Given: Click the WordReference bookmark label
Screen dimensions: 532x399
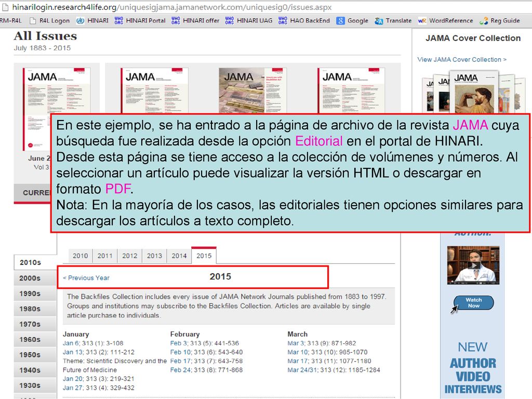Looking at the screenshot, I should [451, 21].
